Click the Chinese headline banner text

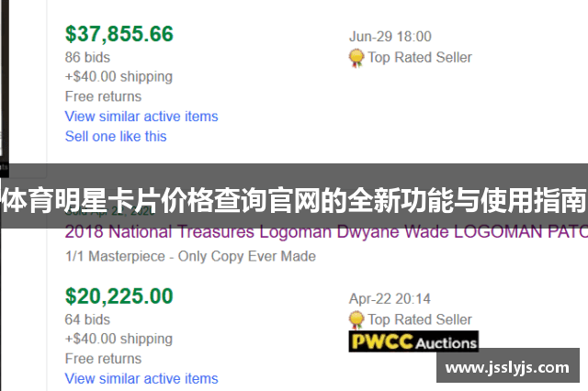point(294,201)
